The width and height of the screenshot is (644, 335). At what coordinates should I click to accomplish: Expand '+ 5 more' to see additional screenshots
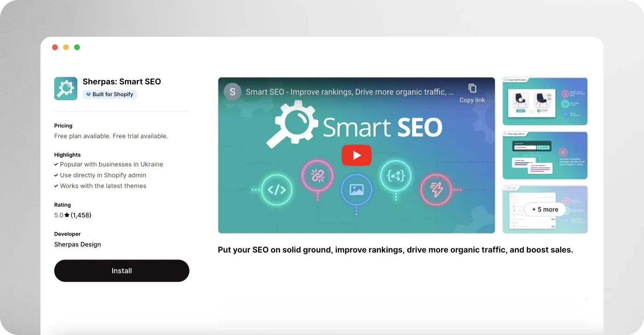(x=545, y=209)
